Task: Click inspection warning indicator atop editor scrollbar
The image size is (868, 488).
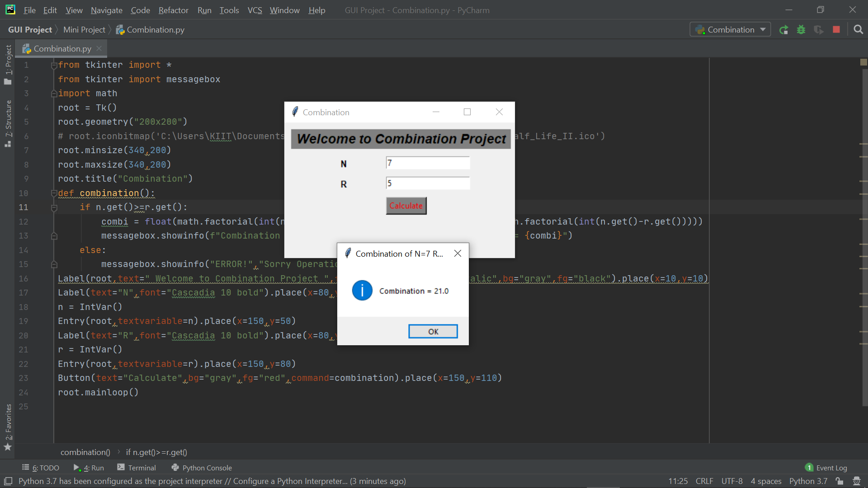Action: click(863, 62)
